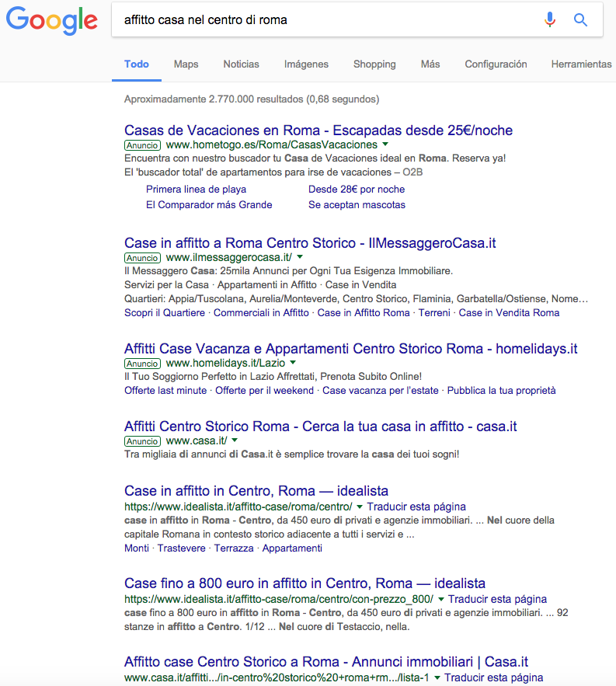The width and height of the screenshot is (616, 686).
Task: Expand dropdown arrow next to hometogo.es URL
Action: coord(385,145)
